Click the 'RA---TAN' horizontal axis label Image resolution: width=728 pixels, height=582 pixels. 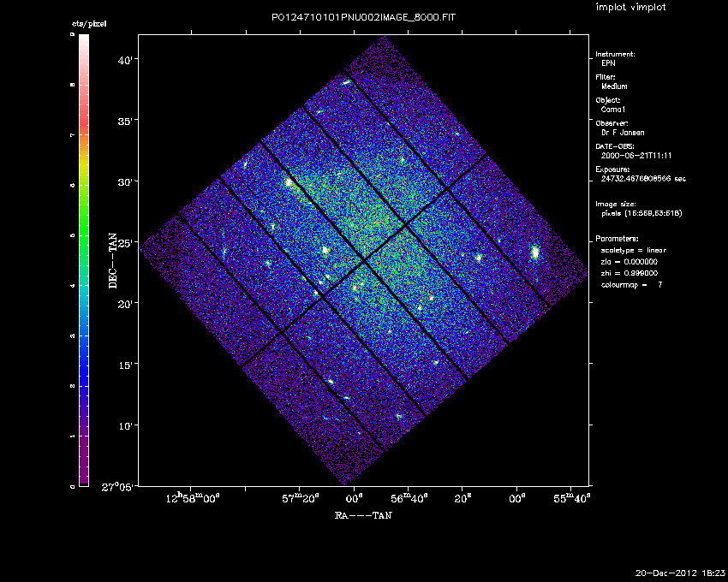click(363, 515)
